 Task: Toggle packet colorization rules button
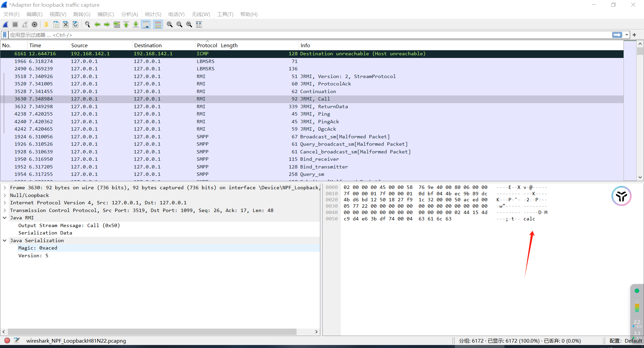pos(158,24)
